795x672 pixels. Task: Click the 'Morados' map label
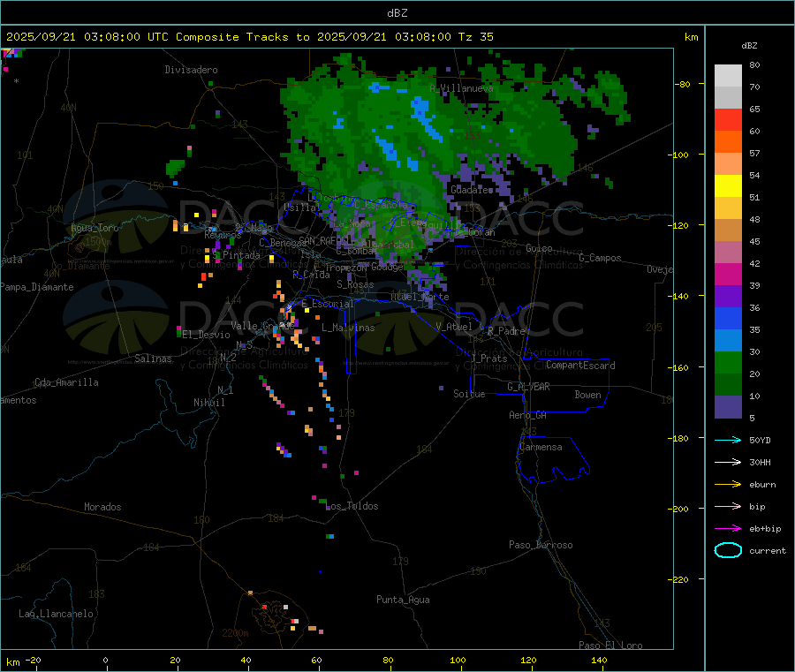point(102,507)
